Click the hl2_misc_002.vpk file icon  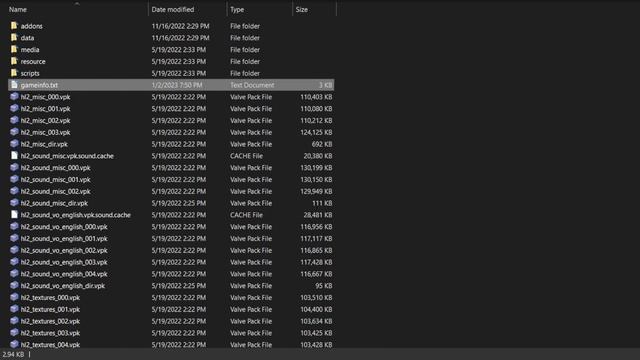point(14,120)
